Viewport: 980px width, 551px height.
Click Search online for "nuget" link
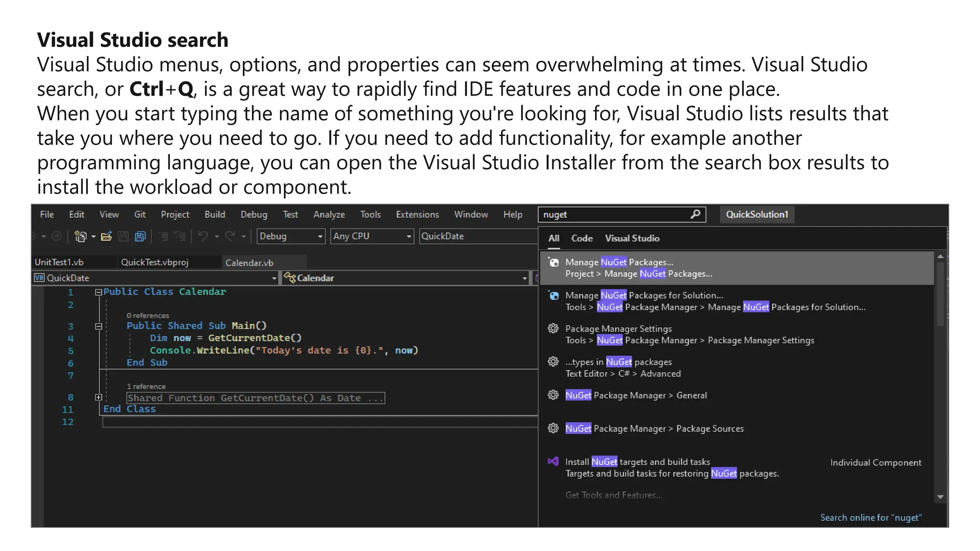click(x=871, y=518)
